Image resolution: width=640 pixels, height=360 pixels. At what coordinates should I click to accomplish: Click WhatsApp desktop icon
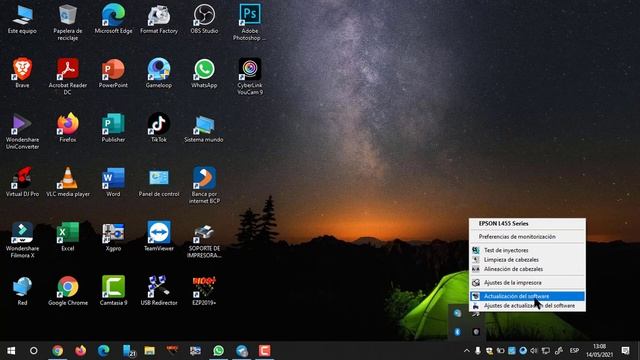pos(204,73)
